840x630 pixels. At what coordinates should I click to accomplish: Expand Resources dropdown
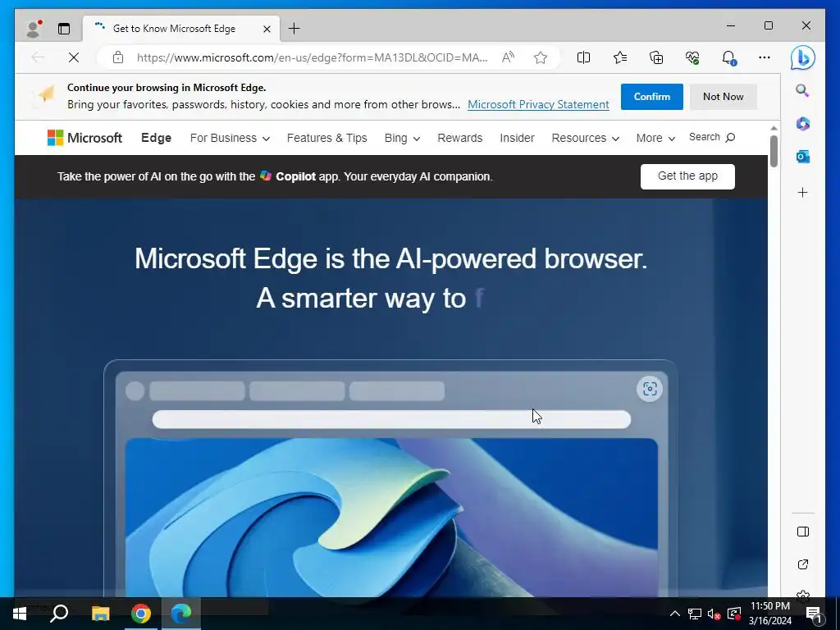pos(585,138)
